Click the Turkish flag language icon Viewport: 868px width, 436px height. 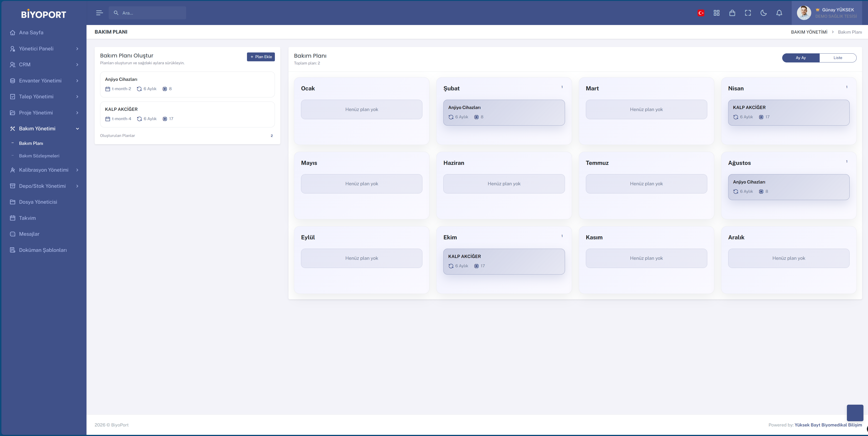coord(700,13)
